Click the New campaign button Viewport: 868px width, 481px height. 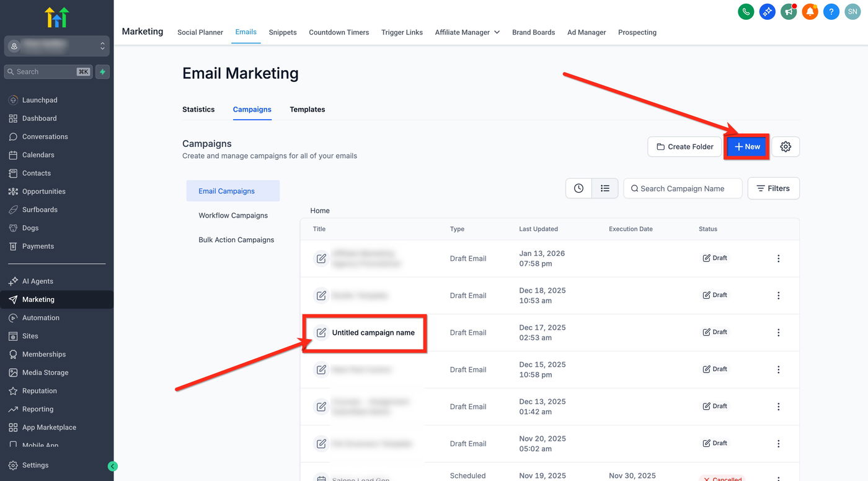[x=747, y=147]
